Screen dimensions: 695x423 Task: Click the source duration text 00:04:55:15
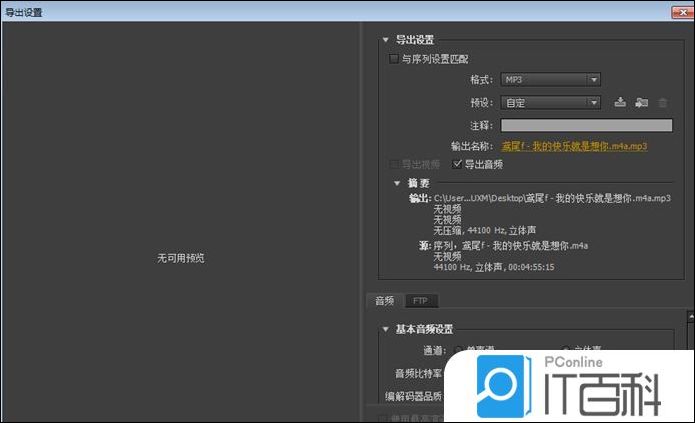tap(531, 267)
